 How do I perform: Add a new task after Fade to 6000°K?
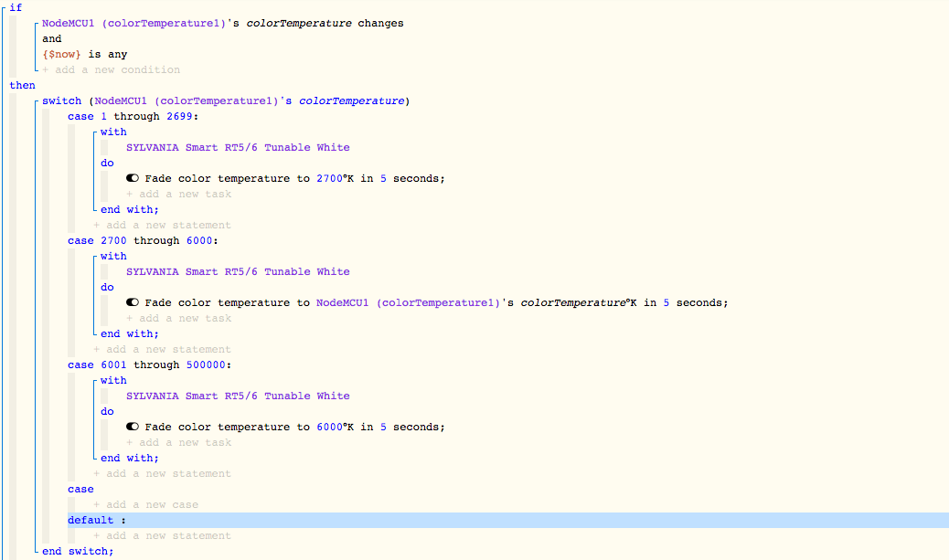pyautogui.click(x=178, y=443)
